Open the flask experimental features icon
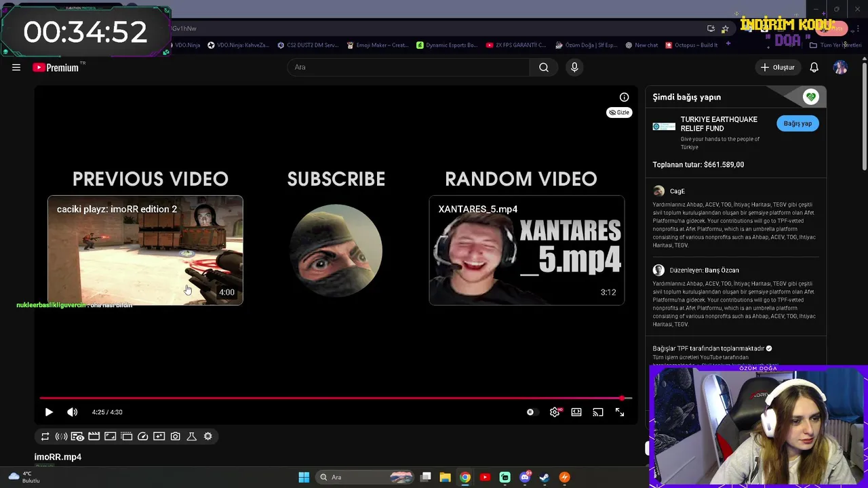The width and height of the screenshot is (868, 488). [x=191, y=436]
